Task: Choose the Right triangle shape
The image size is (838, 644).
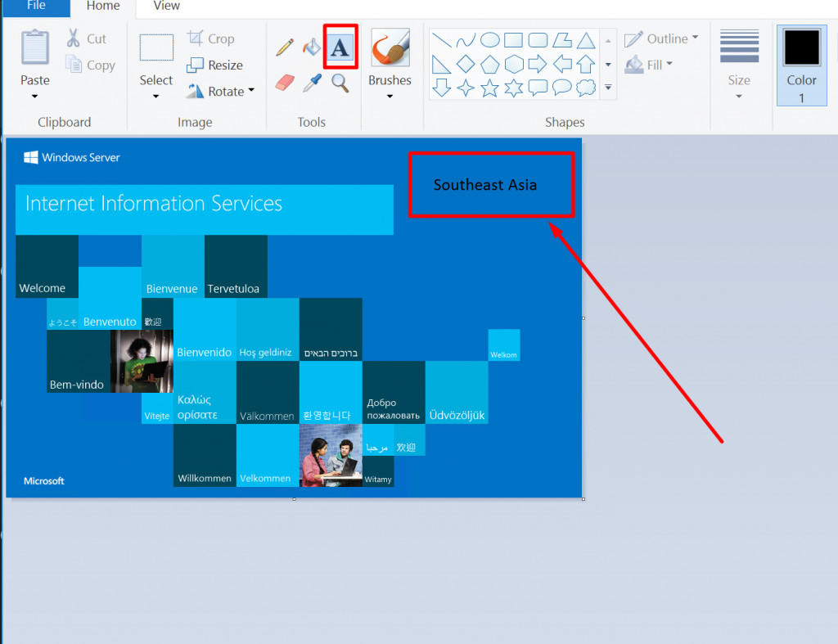Action: coord(441,64)
